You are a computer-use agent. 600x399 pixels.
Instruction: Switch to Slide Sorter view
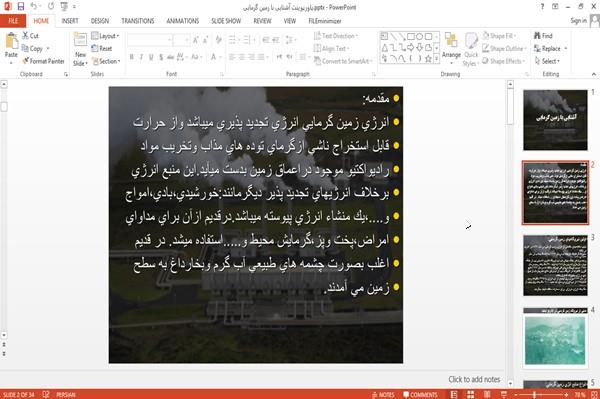[470, 394]
